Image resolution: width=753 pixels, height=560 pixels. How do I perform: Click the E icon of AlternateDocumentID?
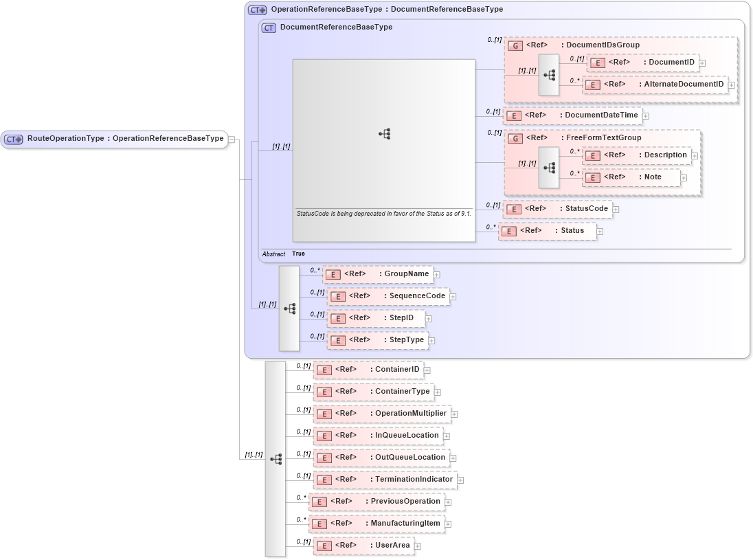tap(592, 85)
